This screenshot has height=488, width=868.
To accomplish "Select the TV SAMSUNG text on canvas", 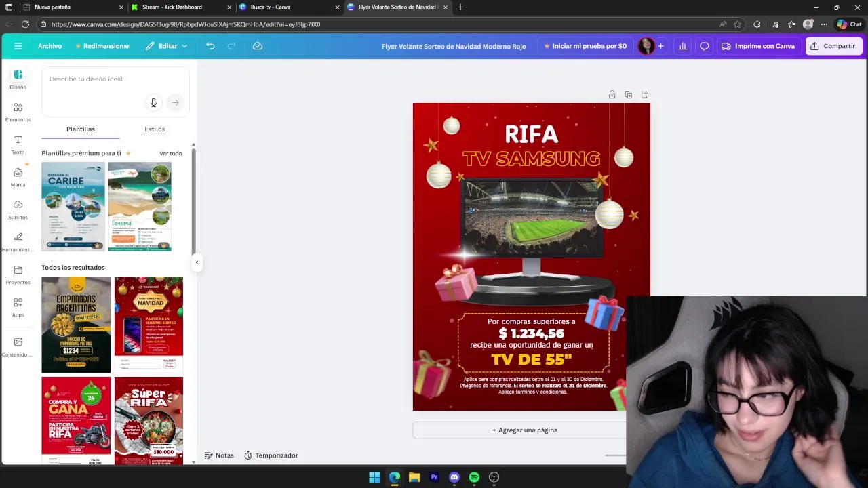I will click(531, 159).
